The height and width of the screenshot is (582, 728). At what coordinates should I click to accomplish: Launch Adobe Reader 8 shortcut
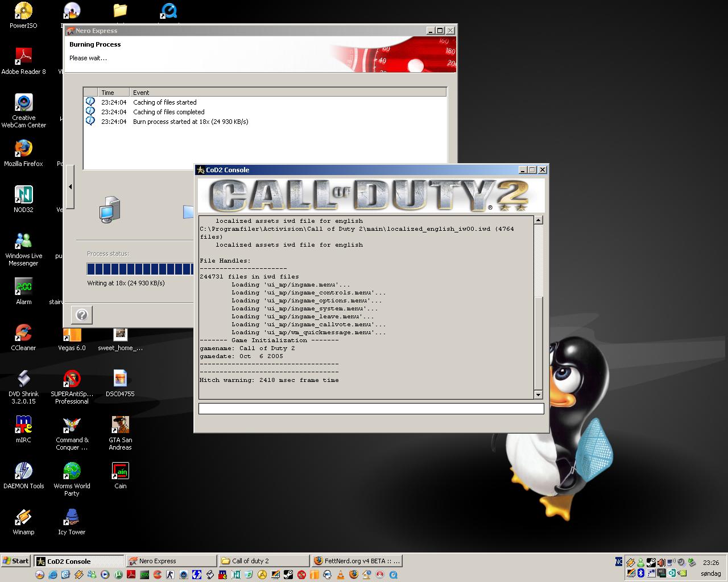(23, 57)
